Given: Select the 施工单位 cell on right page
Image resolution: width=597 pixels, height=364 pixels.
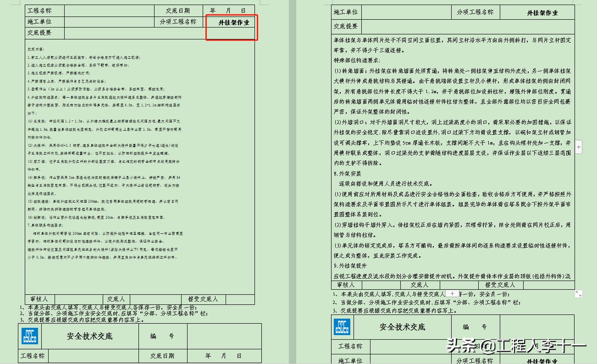Looking at the screenshot, I should coord(346,12).
